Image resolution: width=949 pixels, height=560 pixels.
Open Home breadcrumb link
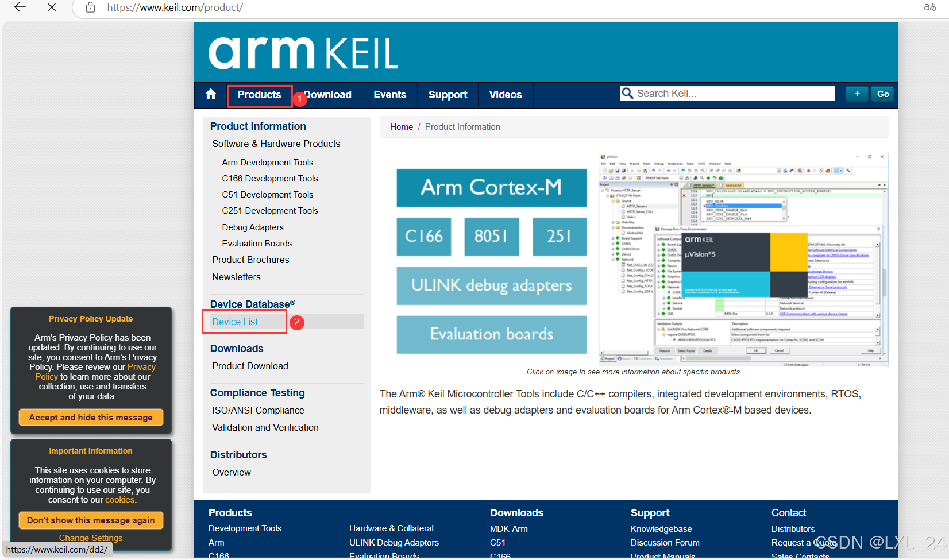402,127
